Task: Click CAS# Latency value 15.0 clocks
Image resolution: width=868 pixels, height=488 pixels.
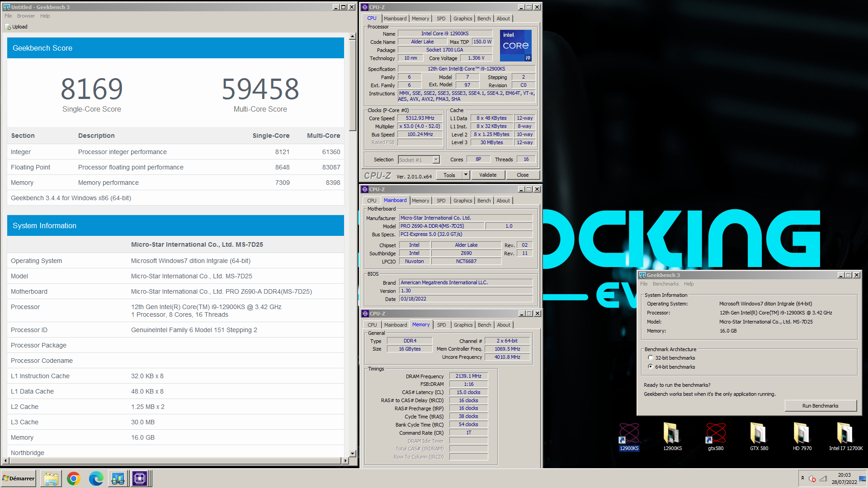Action: pos(468,392)
